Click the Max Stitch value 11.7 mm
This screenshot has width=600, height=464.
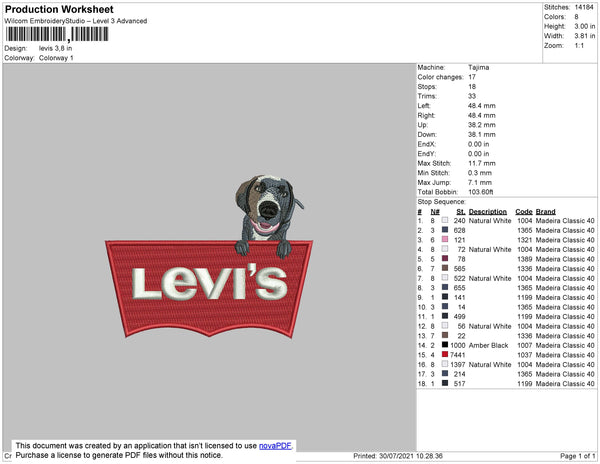click(x=482, y=163)
